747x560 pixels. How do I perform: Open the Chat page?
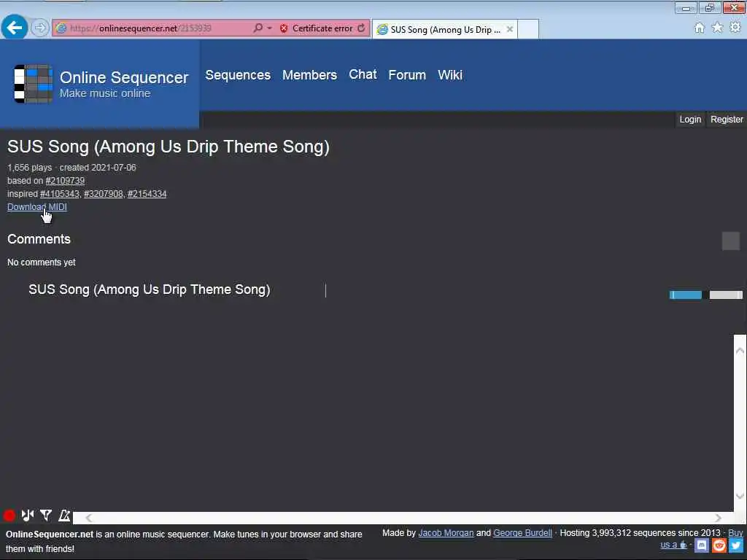[363, 75]
